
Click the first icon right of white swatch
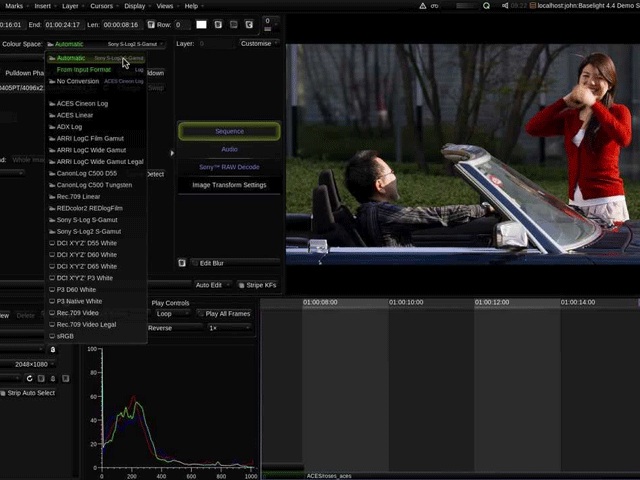pyautogui.click(x=218, y=24)
